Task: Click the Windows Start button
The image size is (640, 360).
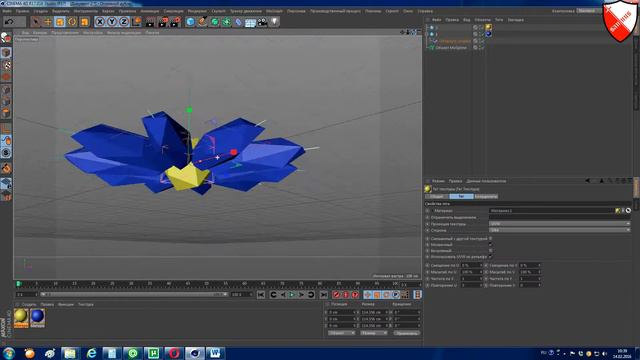Action: (8, 353)
